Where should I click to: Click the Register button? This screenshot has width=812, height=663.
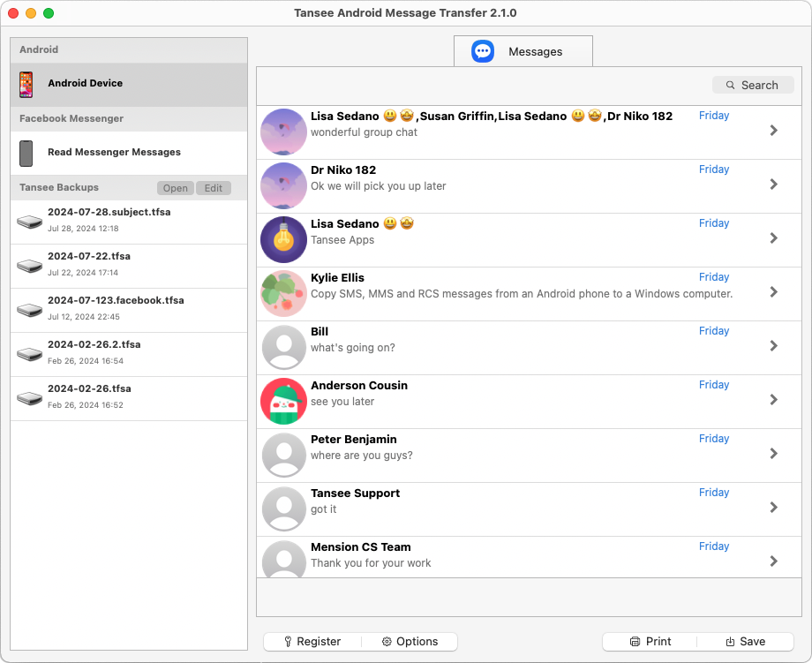tap(312, 642)
